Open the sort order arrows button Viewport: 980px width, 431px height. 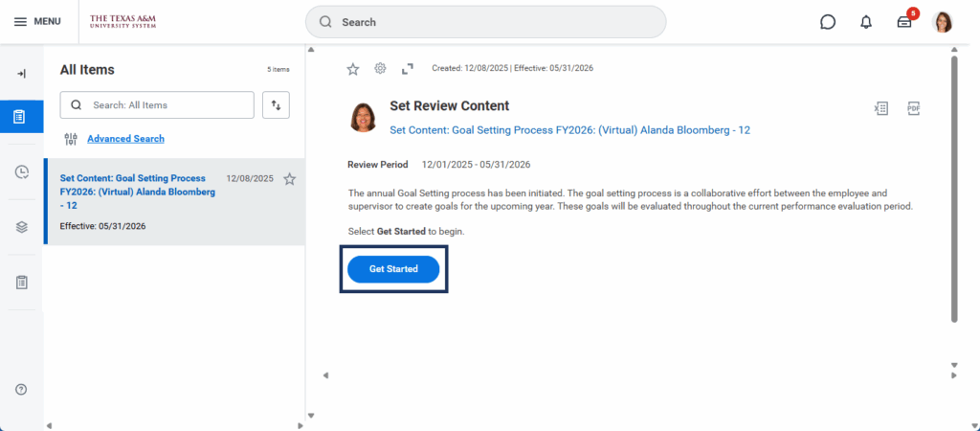277,105
